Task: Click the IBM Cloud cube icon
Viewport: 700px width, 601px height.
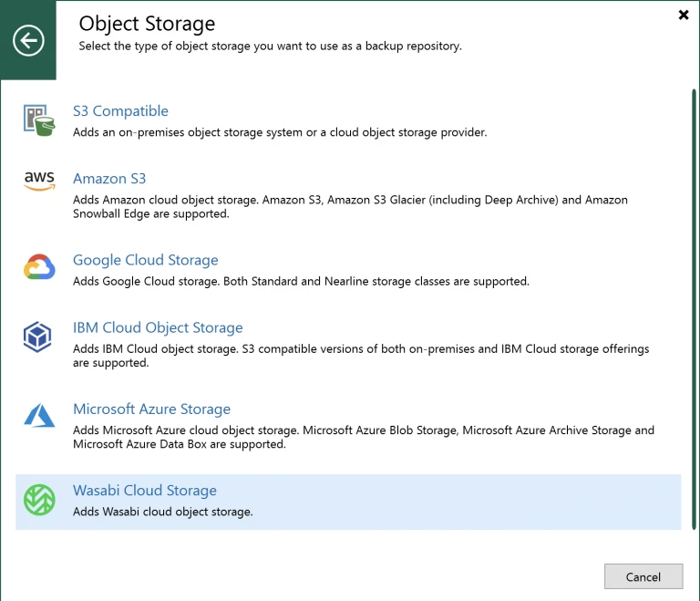Action: [38, 338]
